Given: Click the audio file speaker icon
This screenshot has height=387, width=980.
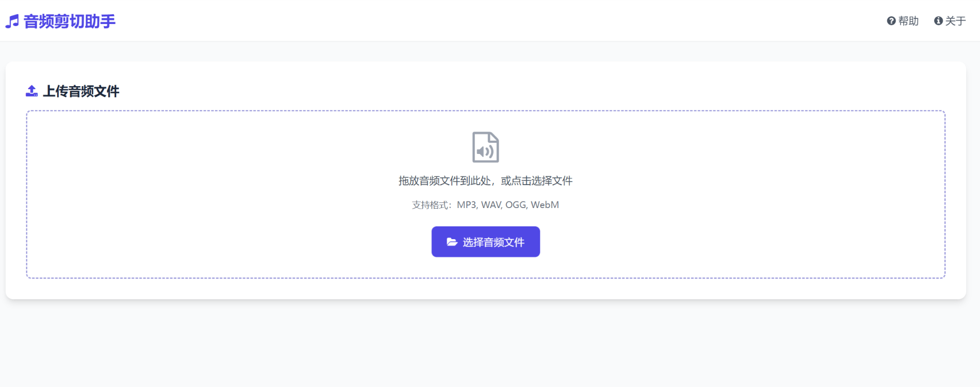Looking at the screenshot, I should (485, 147).
